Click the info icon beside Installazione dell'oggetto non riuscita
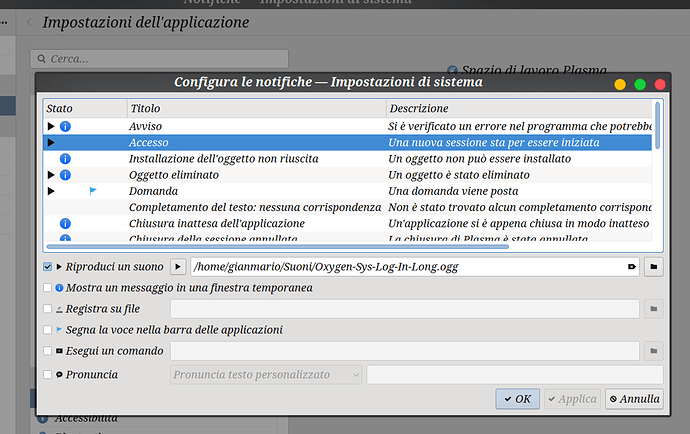This screenshot has width=690, height=434. pyautogui.click(x=65, y=159)
